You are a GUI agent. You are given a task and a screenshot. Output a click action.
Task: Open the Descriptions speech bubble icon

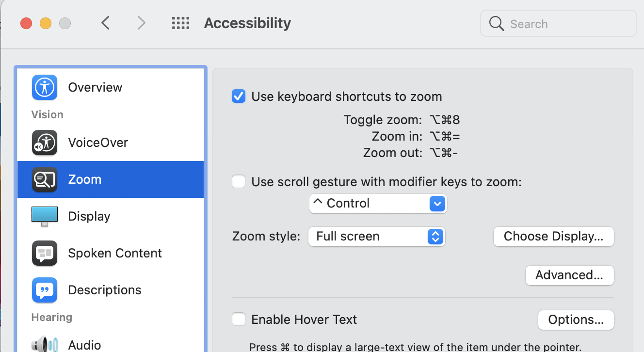pos(45,290)
